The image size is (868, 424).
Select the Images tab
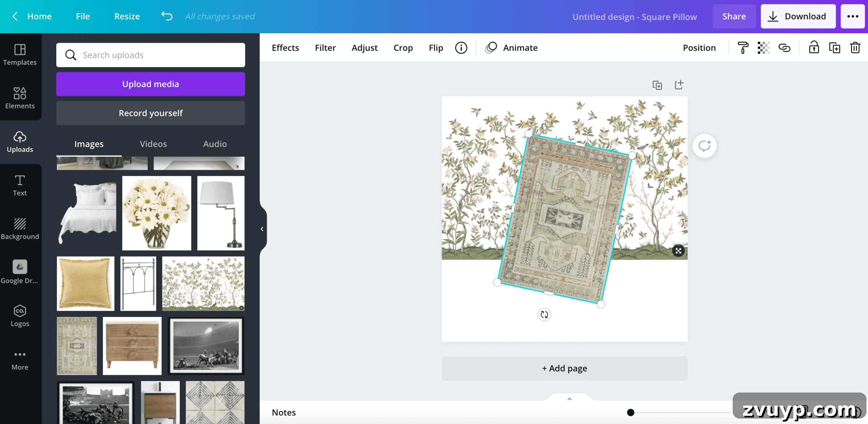pyautogui.click(x=89, y=144)
